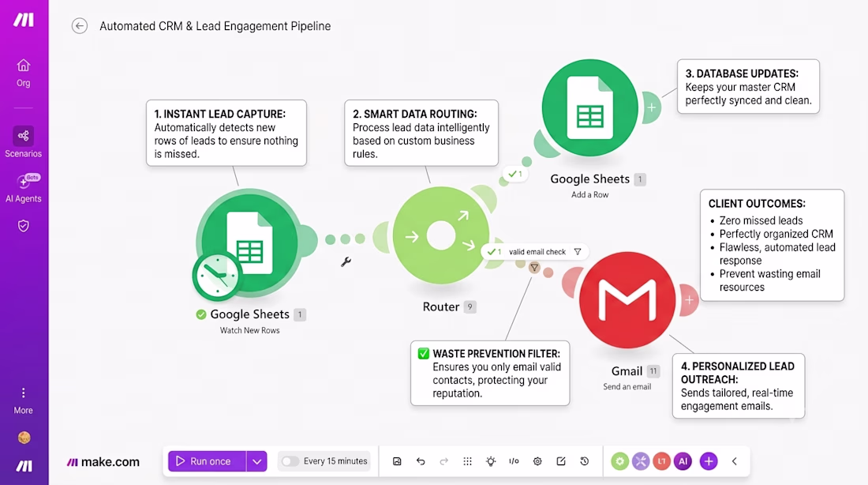
Task: Click the Client Outcomes note
Action: point(773,245)
